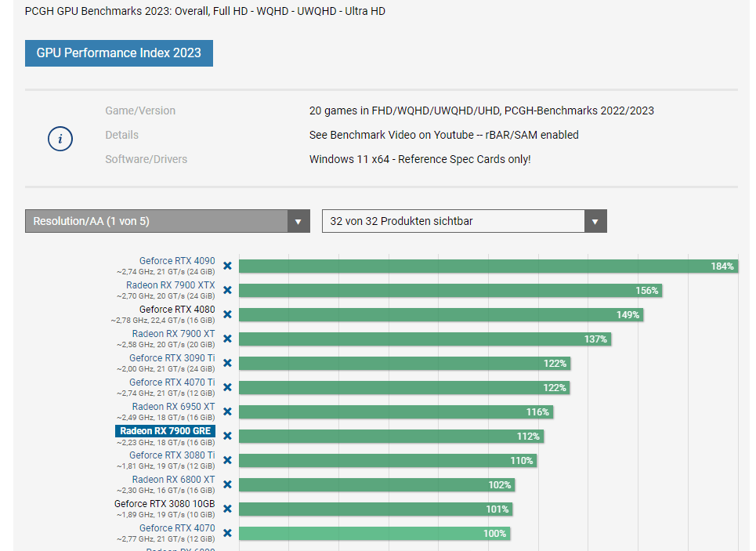Click the 149% bar of RTX 4080
This screenshot has width=756, height=551.
click(441, 314)
